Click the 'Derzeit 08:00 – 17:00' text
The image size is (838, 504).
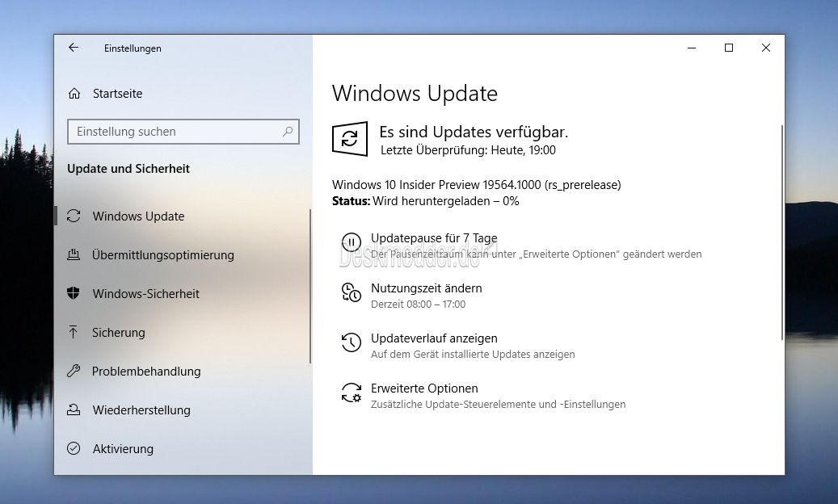(x=418, y=304)
